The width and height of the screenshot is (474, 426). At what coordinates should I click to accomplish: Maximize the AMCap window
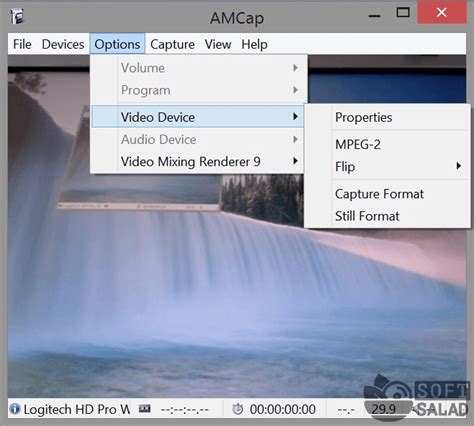403,13
